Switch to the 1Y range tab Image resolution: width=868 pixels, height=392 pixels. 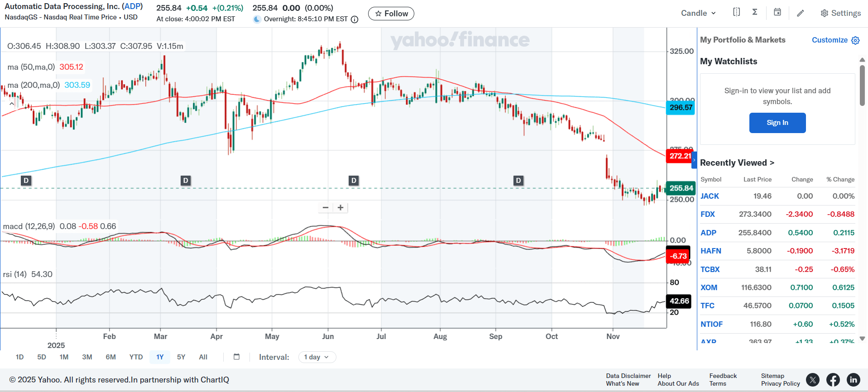pos(159,357)
